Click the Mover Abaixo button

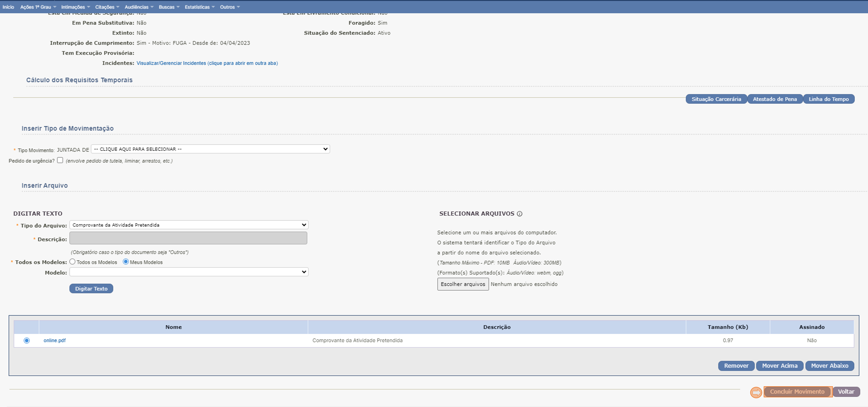[830, 366]
